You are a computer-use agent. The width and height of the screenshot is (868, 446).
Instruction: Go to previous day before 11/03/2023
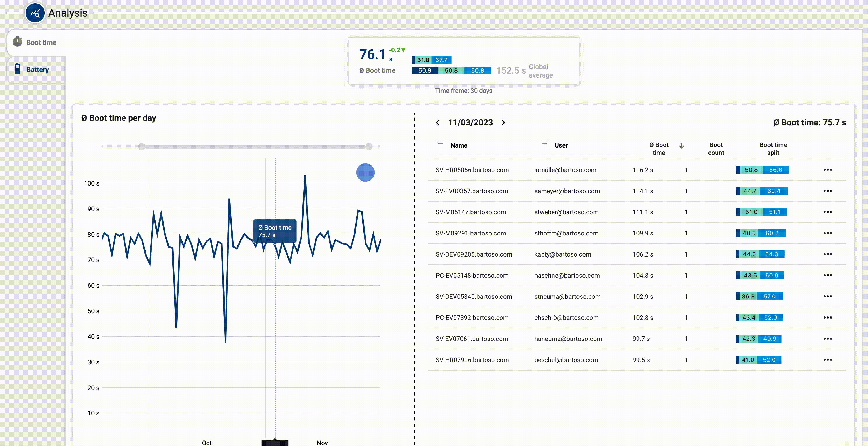pos(438,122)
